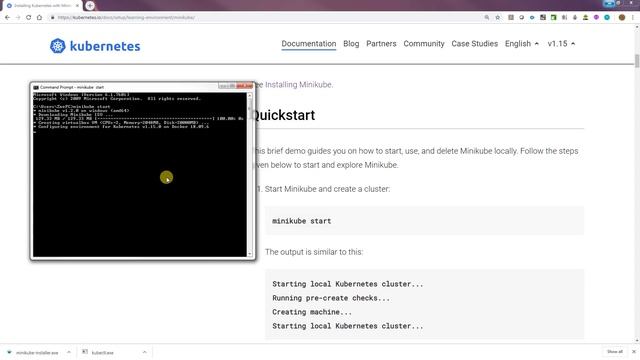Click the Command Prompt window icon

tap(36, 87)
